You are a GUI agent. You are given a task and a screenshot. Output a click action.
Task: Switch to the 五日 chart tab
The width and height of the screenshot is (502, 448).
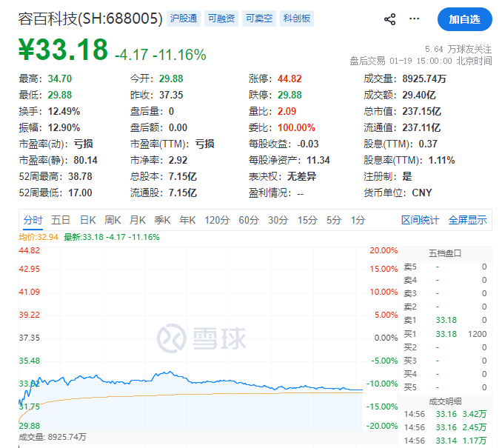[x=61, y=220]
